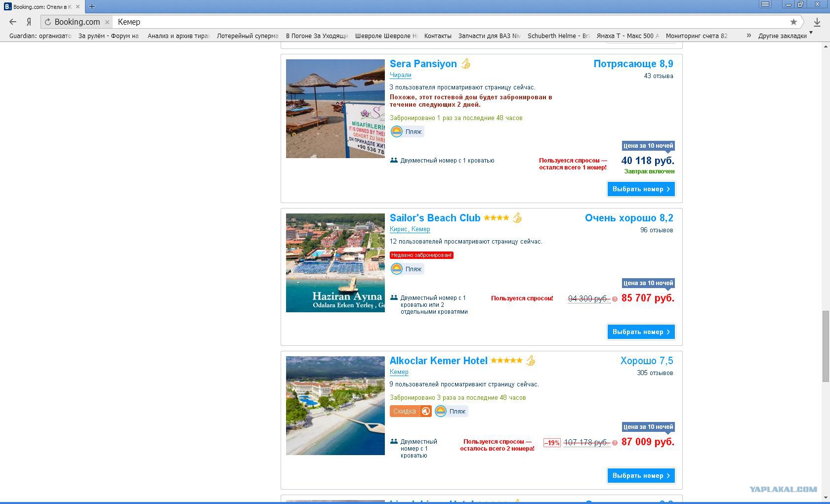Open the Контакты bookmark
830x504 pixels.
point(438,36)
